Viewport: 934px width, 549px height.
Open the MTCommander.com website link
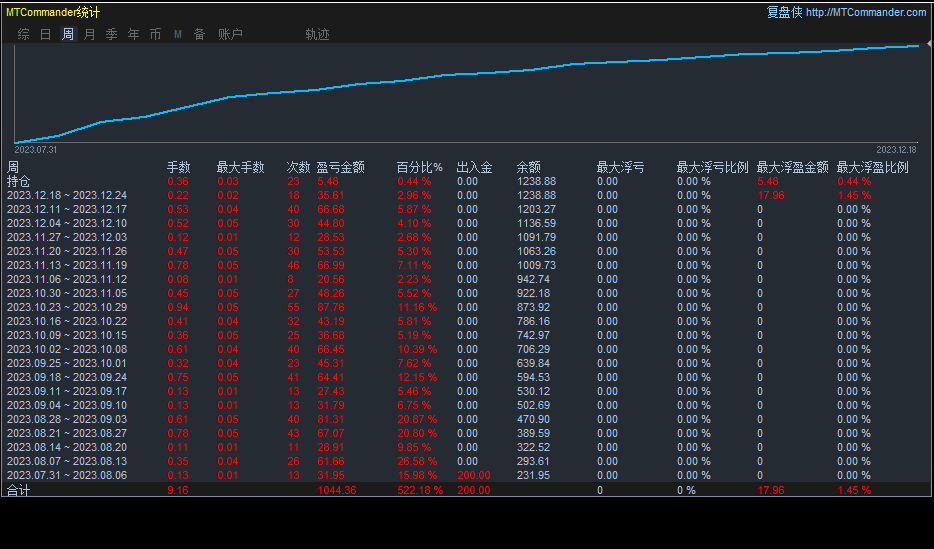click(865, 13)
